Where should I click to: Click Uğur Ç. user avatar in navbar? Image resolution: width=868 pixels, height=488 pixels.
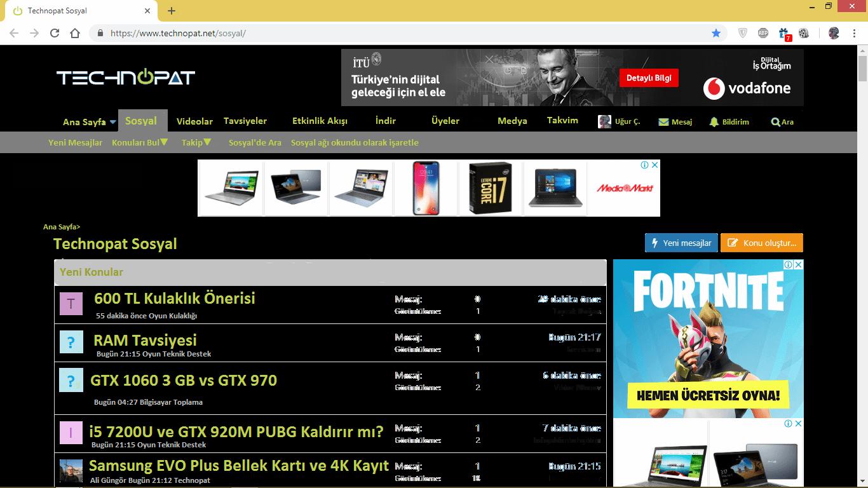point(605,121)
